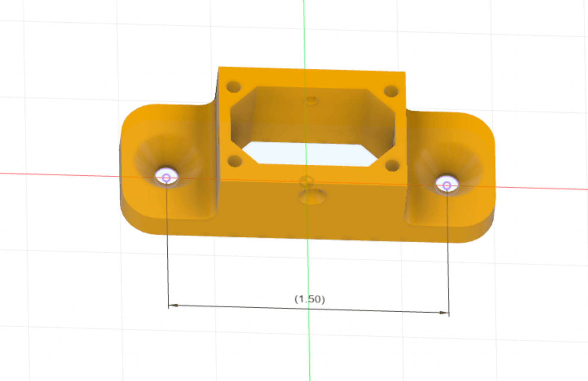588x381 pixels.
Task: Click the left purple sketch circle
Action: pyautogui.click(x=166, y=177)
